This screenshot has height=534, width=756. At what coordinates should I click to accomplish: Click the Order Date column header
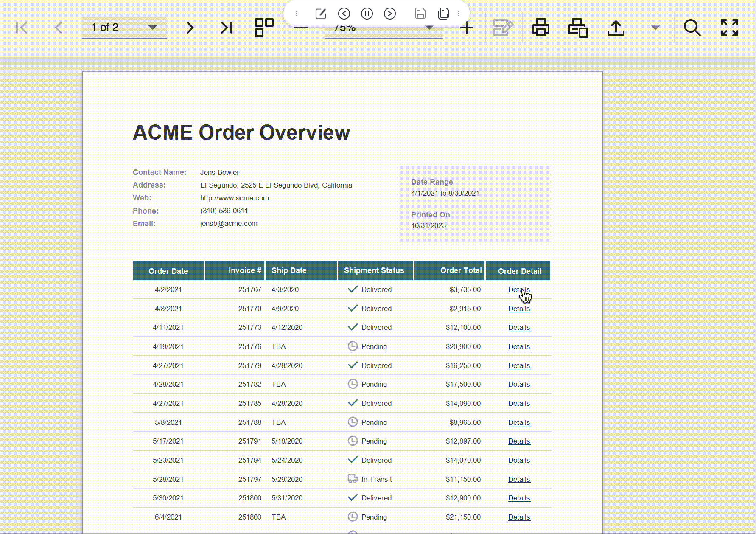point(168,271)
